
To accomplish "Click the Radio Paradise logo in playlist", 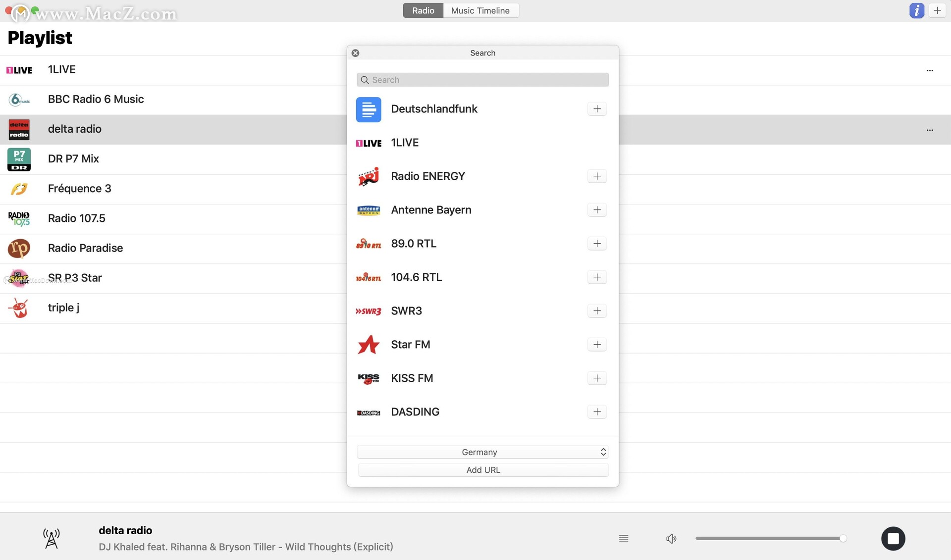I will click(x=19, y=248).
